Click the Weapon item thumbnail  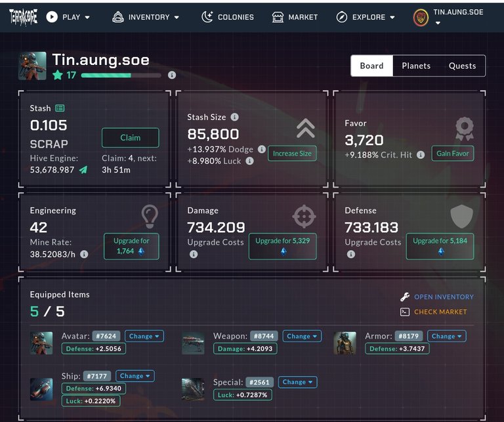click(193, 343)
